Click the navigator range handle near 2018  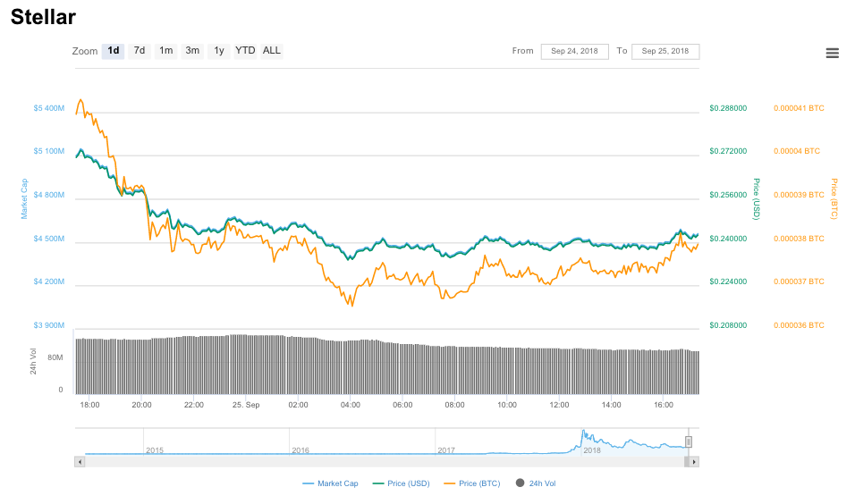pos(689,441)
